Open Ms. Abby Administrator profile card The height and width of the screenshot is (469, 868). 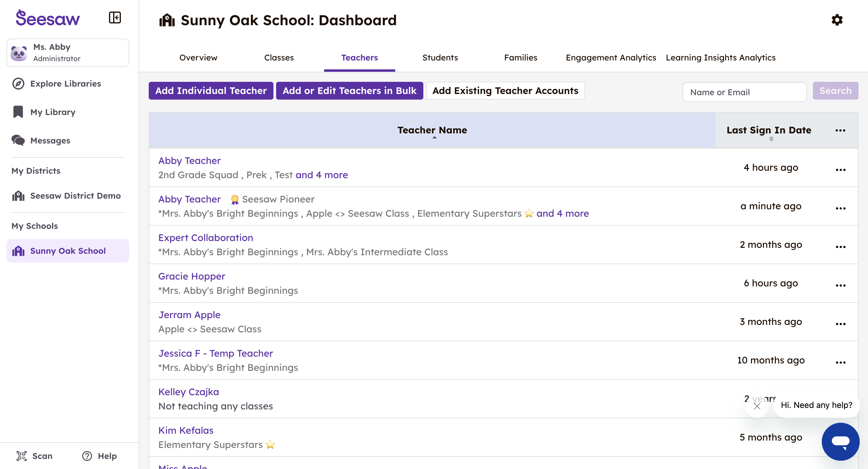68,52
